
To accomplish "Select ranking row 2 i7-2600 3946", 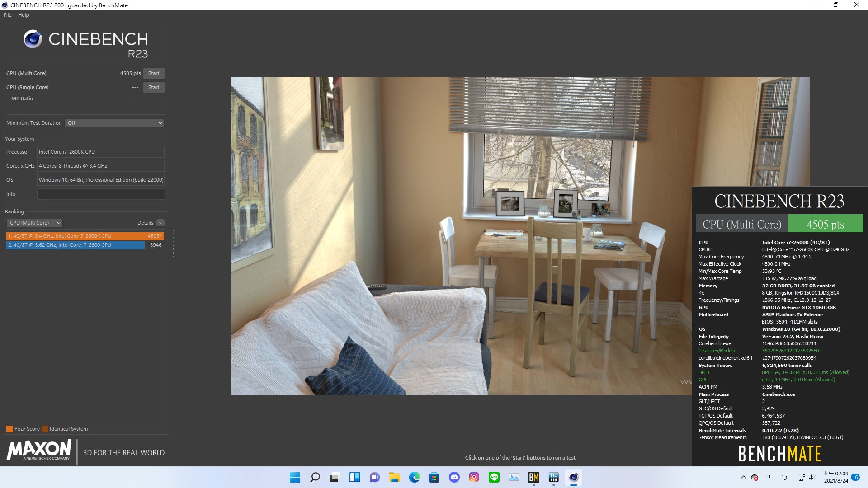I will point(85,245).
